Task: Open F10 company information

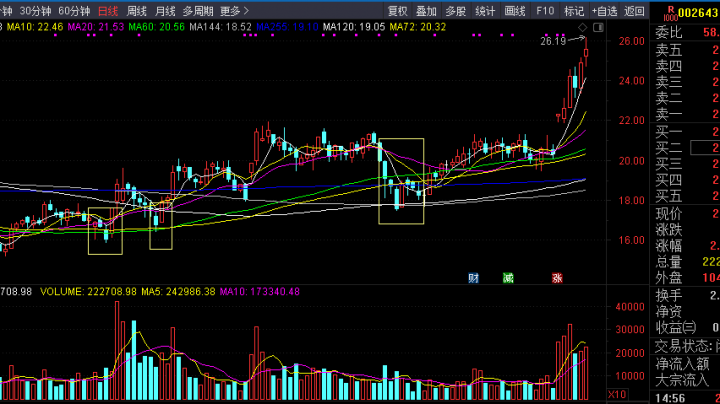Action: (545, 11)
